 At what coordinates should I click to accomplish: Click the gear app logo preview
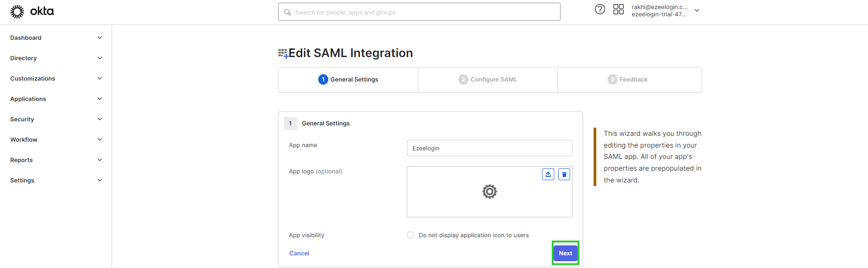point(490,191)
